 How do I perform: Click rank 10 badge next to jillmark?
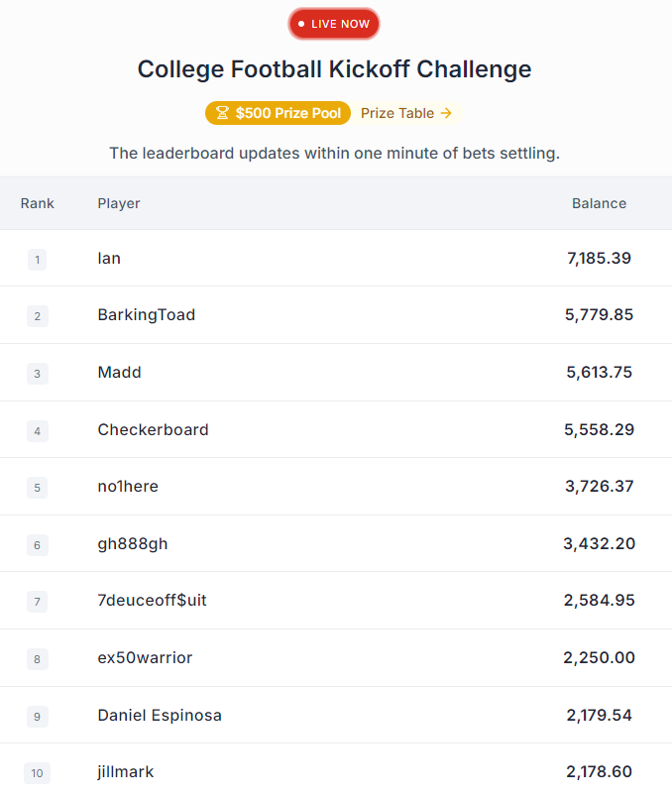click(38, 773)
